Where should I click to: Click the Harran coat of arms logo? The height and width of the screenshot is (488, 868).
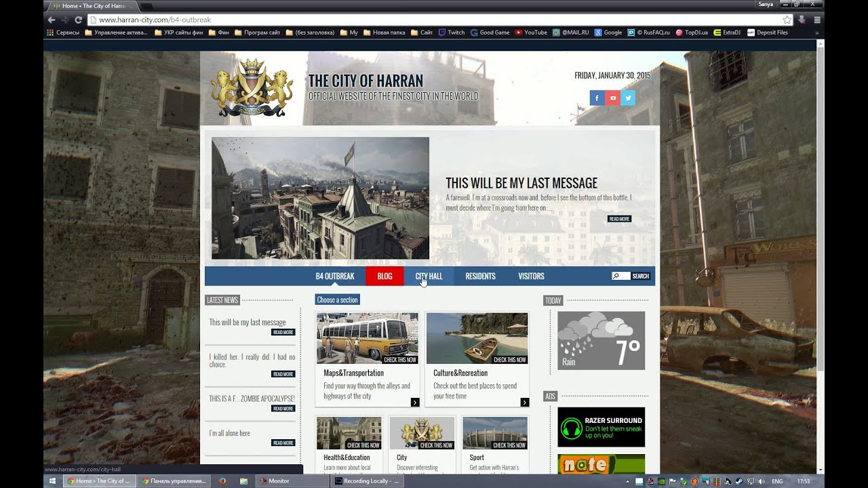252,88
